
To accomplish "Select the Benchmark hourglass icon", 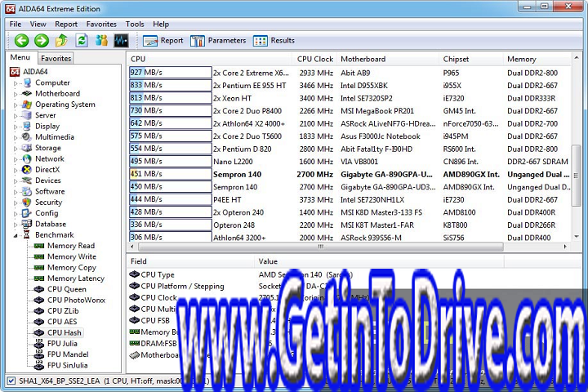I will (27, 235).
